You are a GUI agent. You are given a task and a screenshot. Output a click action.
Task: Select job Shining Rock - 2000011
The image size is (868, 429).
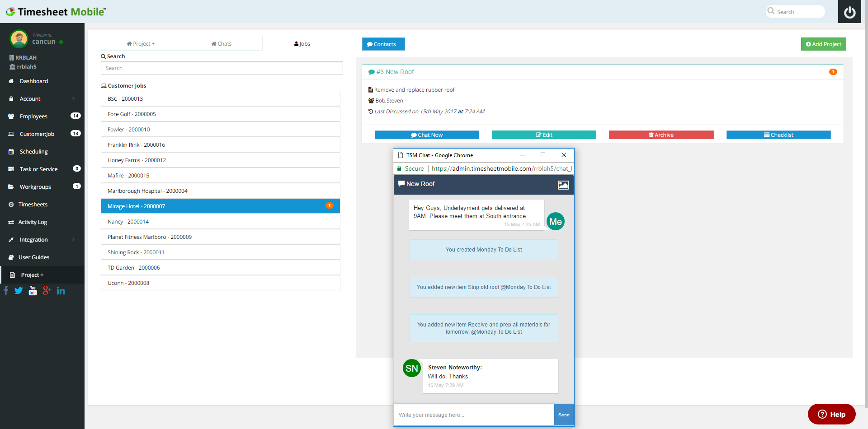(x=221, y=252)
